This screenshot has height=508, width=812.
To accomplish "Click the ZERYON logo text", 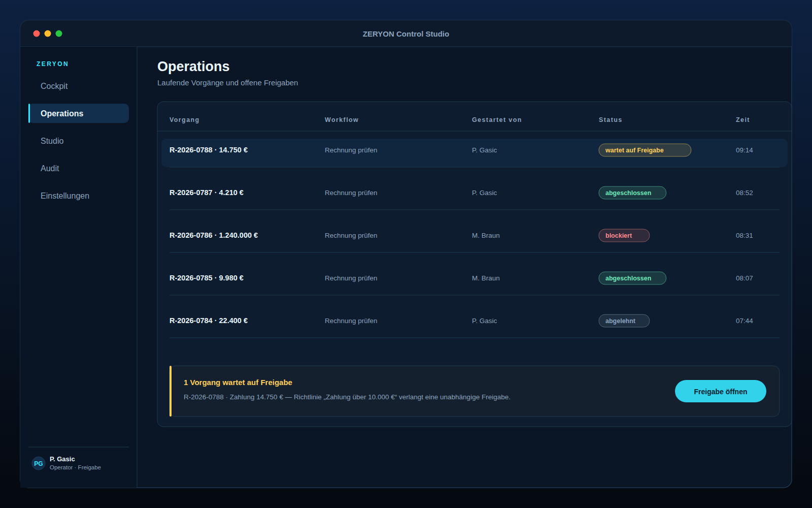I will [52, 64].
